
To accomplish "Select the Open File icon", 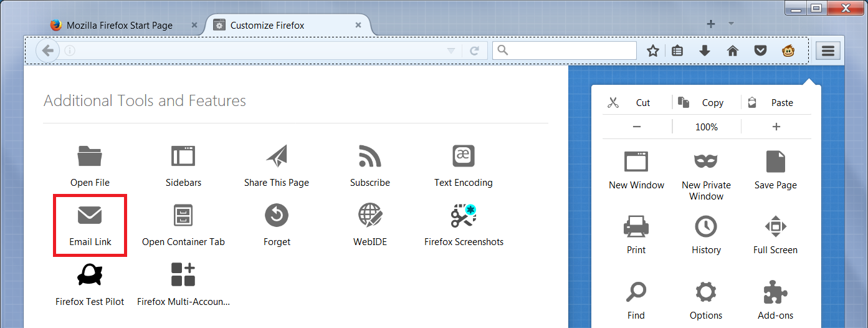I will 90,156.
